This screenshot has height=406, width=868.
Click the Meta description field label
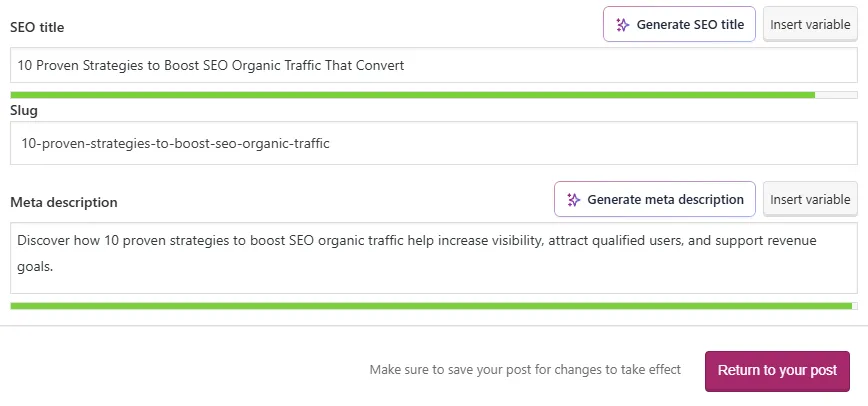[x=64, y=202]
